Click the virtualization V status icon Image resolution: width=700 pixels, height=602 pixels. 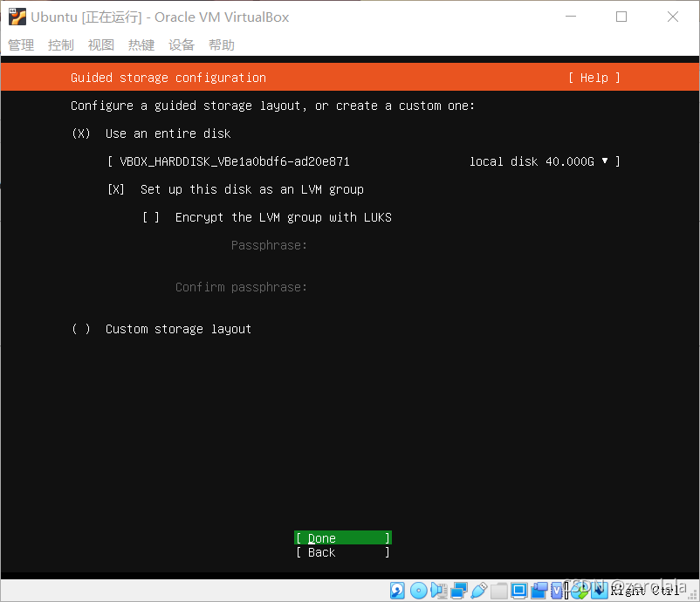(557, 591)
